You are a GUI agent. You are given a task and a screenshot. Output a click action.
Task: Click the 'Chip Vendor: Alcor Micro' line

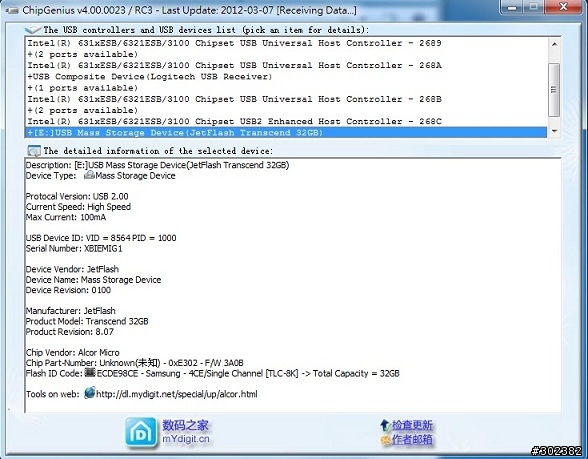click(72, 352)
